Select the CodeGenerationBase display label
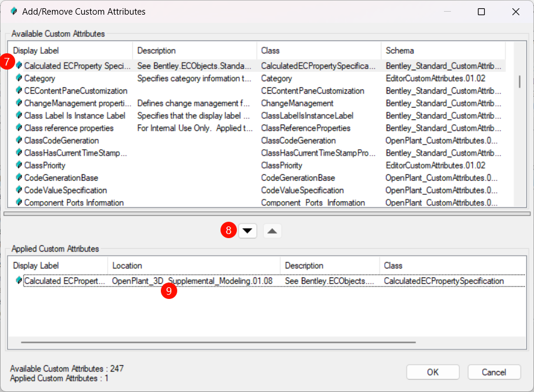Screen dimensions: 534x392 pos(61,178)
